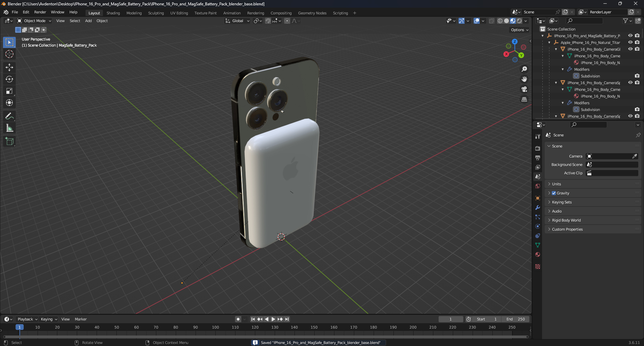This screenshot has height=346, width=644.
Task: Select the Select Box tool
Action: 9,42
